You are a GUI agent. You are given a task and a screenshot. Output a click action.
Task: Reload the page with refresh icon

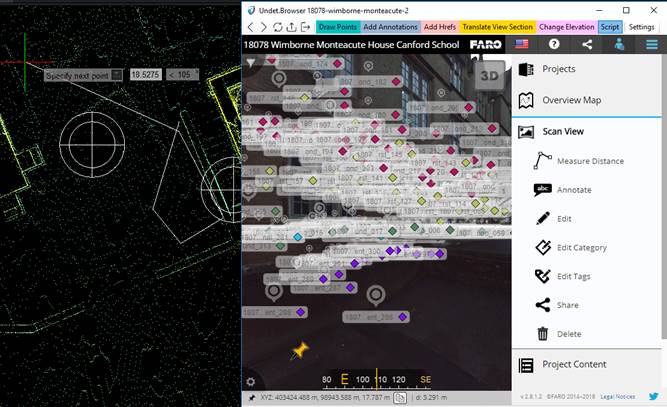[x=278, y=27]
